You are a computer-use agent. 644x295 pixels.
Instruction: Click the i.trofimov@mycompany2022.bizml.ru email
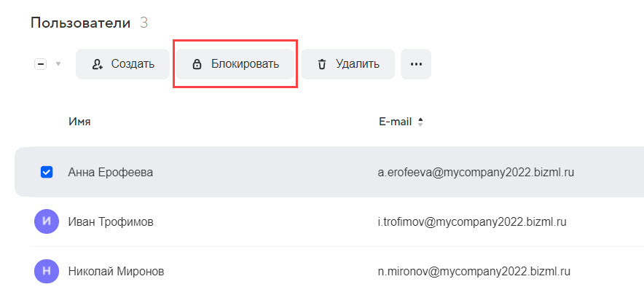(467, 221)
